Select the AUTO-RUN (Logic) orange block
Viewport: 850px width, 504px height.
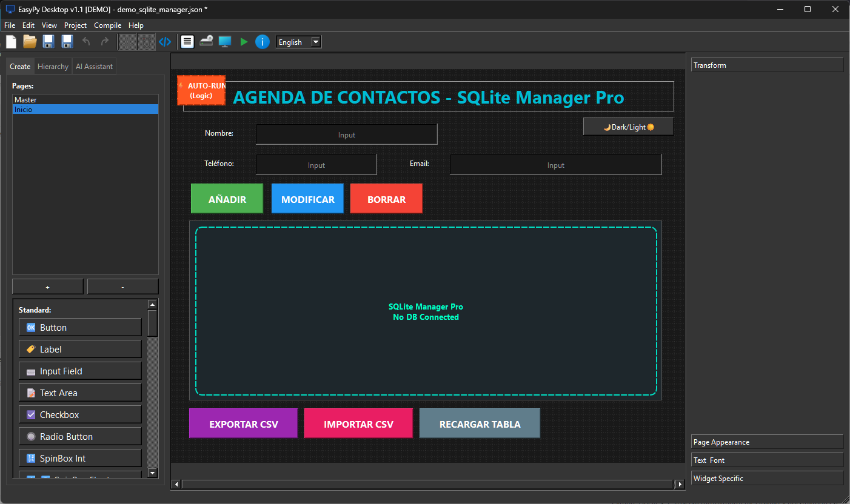click(201, 90)
